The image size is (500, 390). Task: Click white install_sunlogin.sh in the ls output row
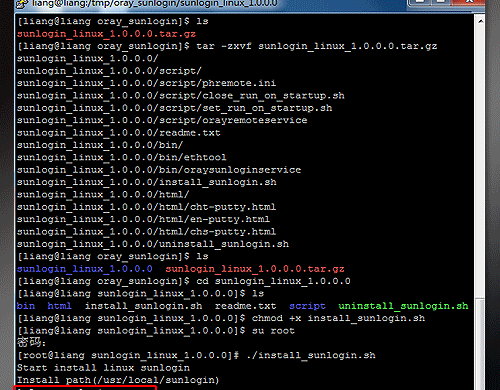click(x=143, y=306)
